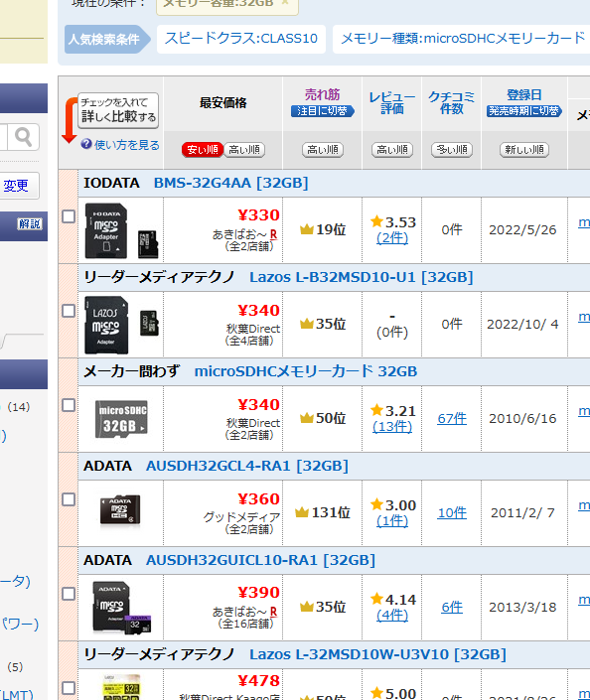The height and width of the screenshot is (700, 590).
Task: Check the ADATA AUSDH32GUICL10-RA1 compare checkbox
Action: 69,594
